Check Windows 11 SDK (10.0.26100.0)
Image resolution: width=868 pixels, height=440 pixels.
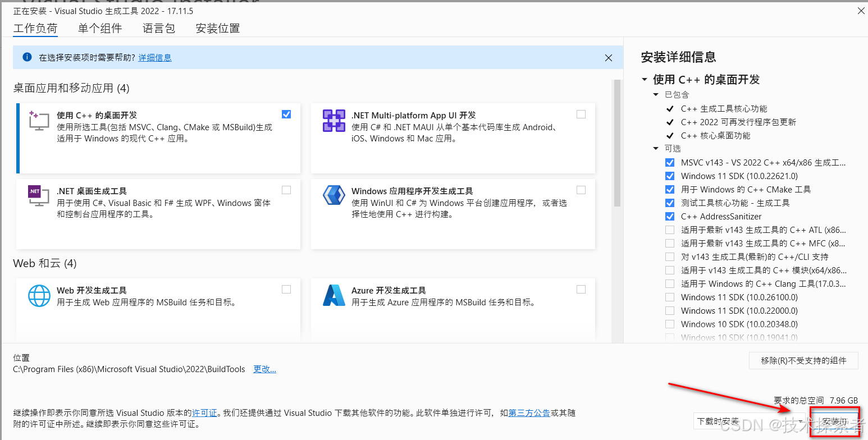[670, 297]
